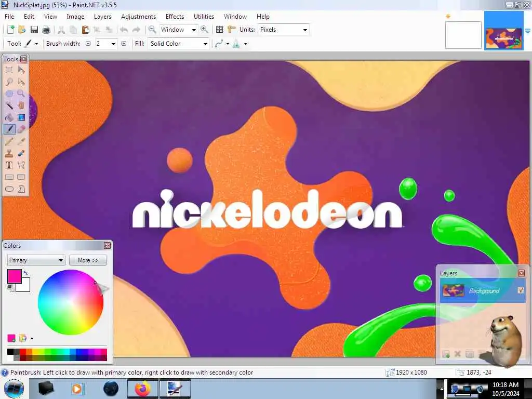Image resolution: width=532 pixels, height=399 pixels.
Task: Toggle the rulers icon
Action: click(x=231, y=30)
